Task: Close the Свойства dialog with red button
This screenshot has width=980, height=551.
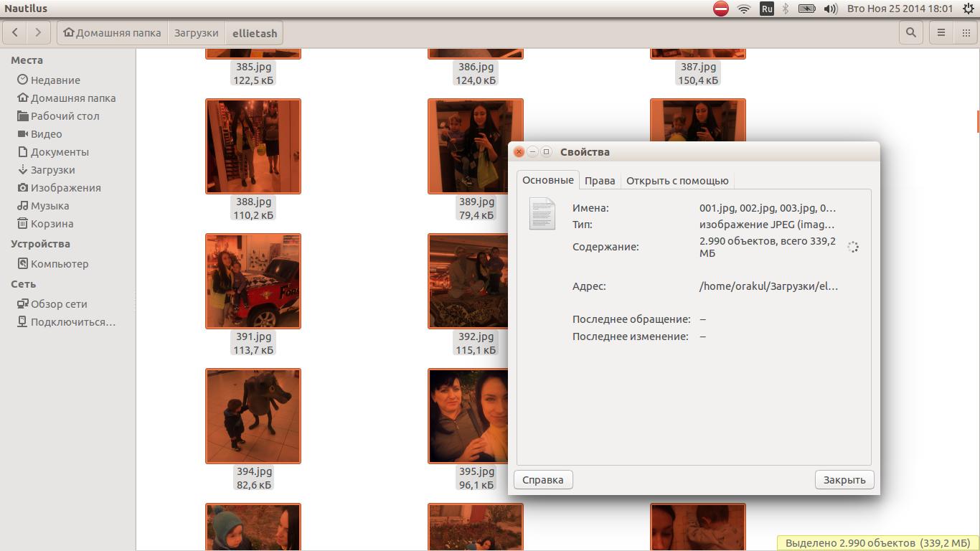Action: coord(519,152)
